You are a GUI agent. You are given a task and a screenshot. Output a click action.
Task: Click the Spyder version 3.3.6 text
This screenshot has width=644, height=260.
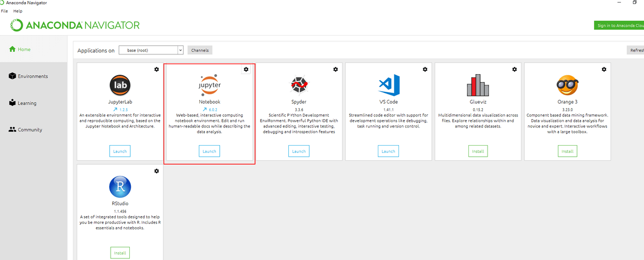pos(299,109)
